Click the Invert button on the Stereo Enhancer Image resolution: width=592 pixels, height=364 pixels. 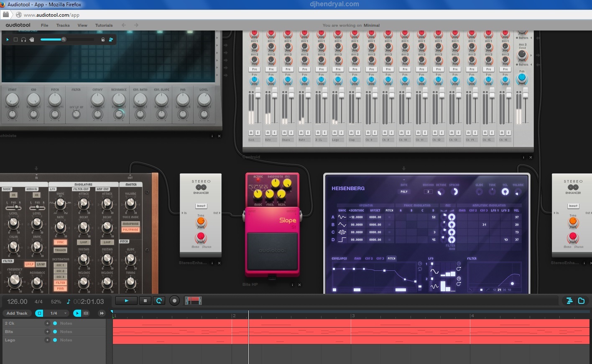200,206
